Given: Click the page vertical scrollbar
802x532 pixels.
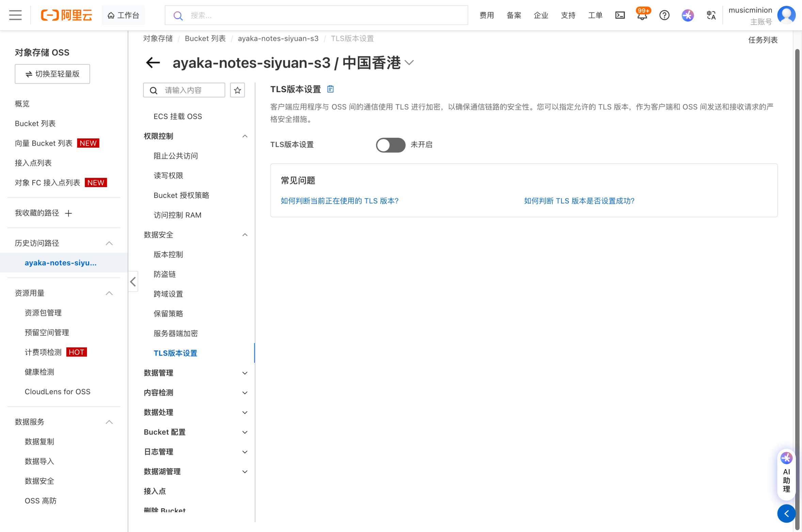Looking at the screenshot, I should (797, 272).
